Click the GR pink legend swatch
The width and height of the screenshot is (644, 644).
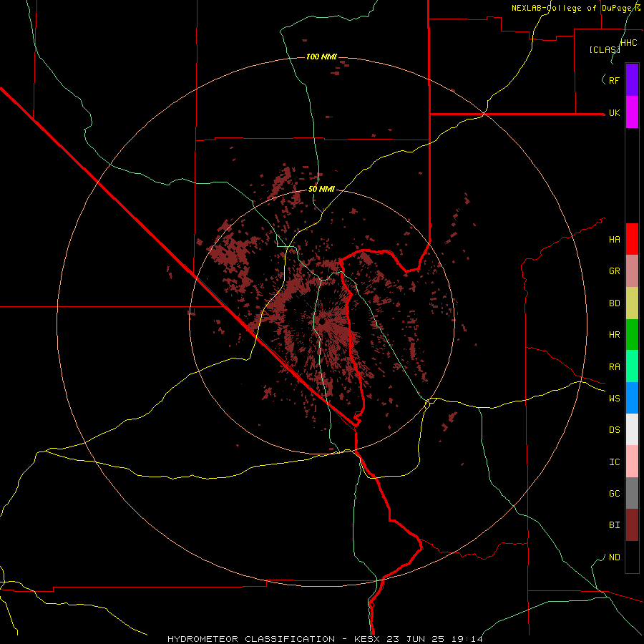(x=632, y=271)
